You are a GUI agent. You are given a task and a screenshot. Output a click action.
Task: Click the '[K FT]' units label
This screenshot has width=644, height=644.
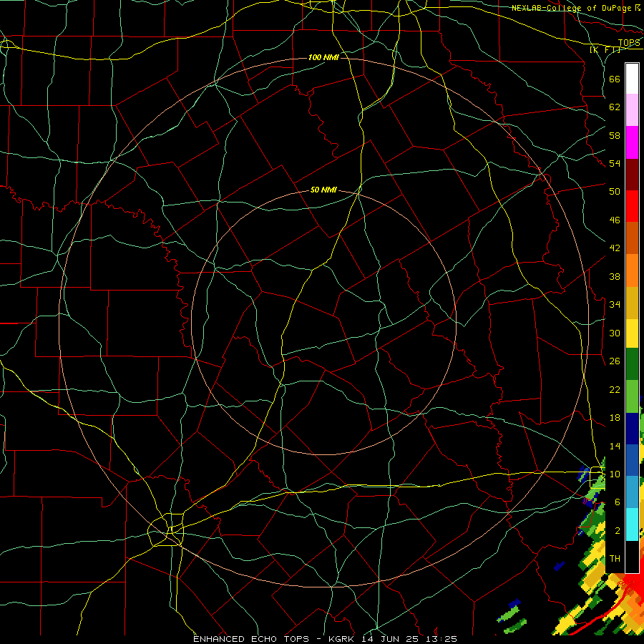click(x=605, y=49)
